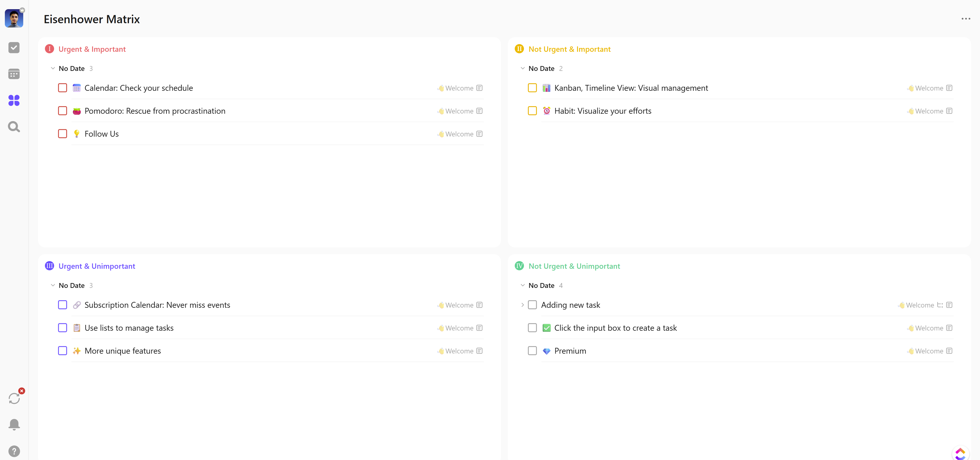Open the subtask icon on Adding new task
Image resolution: width=980 pixels, height=460 pixels.
(x=940, y=305)
